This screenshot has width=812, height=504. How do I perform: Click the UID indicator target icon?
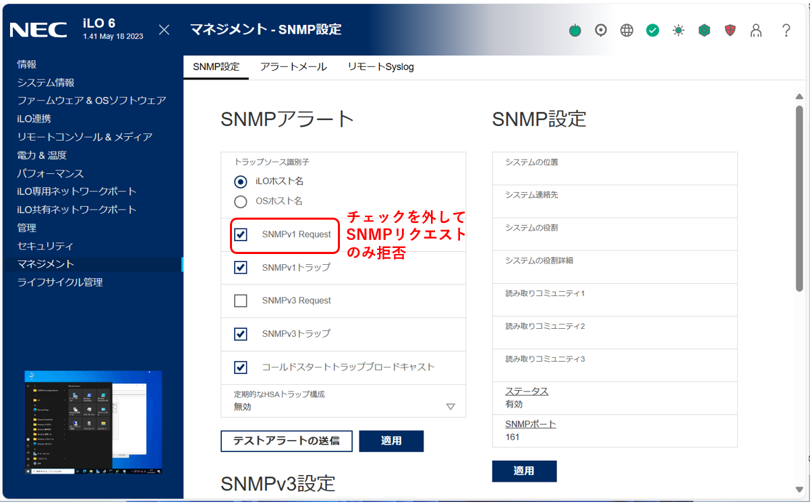click(x=601, y=30)
